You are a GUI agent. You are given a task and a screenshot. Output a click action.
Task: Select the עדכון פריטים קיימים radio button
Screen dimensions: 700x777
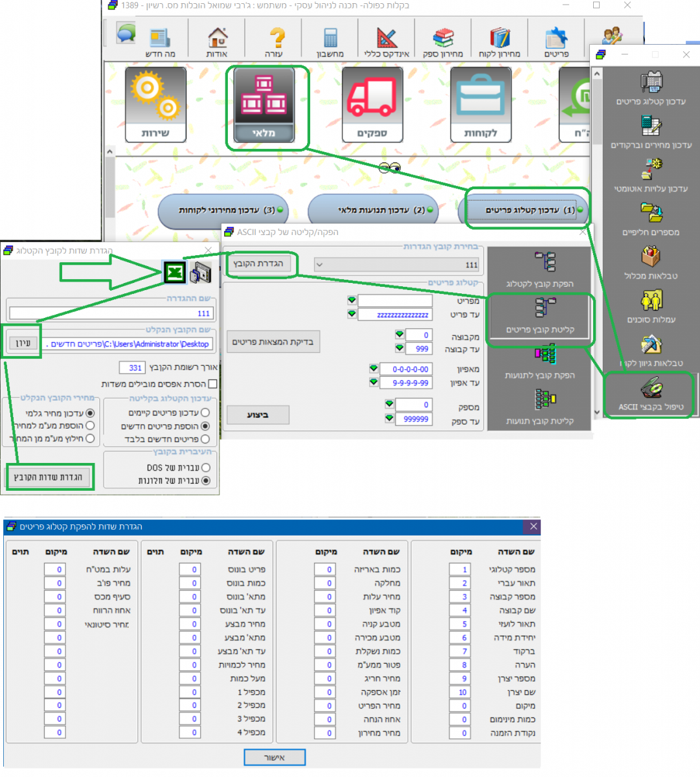205,412
